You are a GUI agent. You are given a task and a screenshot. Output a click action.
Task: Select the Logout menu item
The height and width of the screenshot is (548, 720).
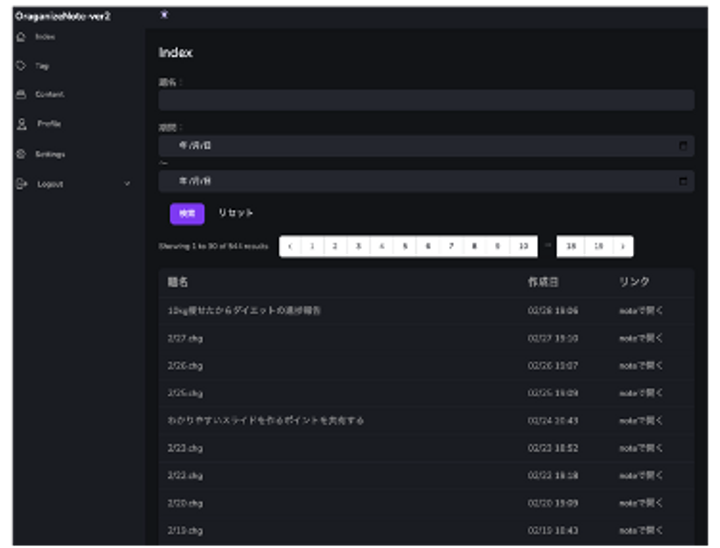pyautogui.click(x=50, y=184)
